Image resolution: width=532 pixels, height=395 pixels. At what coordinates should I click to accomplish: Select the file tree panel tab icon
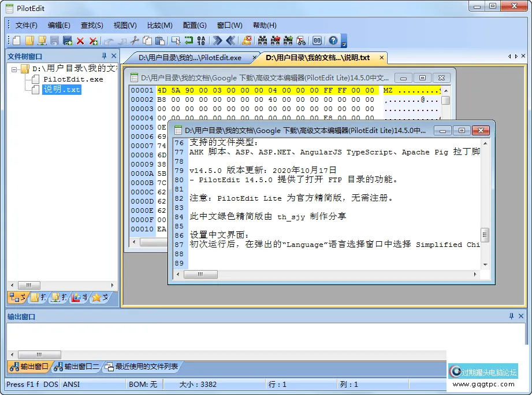(17, 298)
